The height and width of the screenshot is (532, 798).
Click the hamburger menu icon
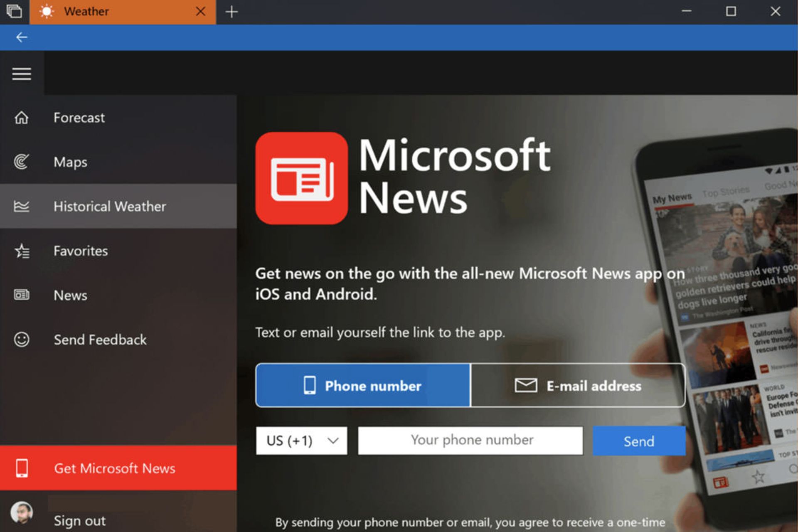[22, 74]
